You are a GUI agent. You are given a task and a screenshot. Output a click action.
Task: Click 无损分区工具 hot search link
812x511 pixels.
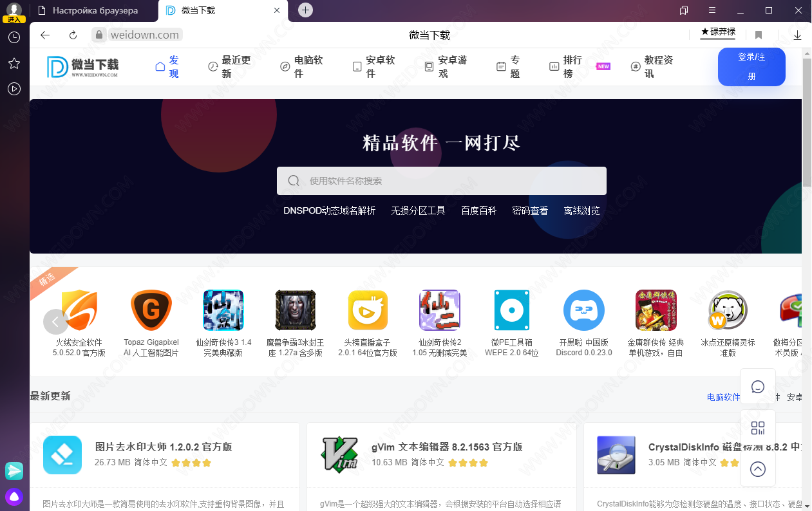418,211
